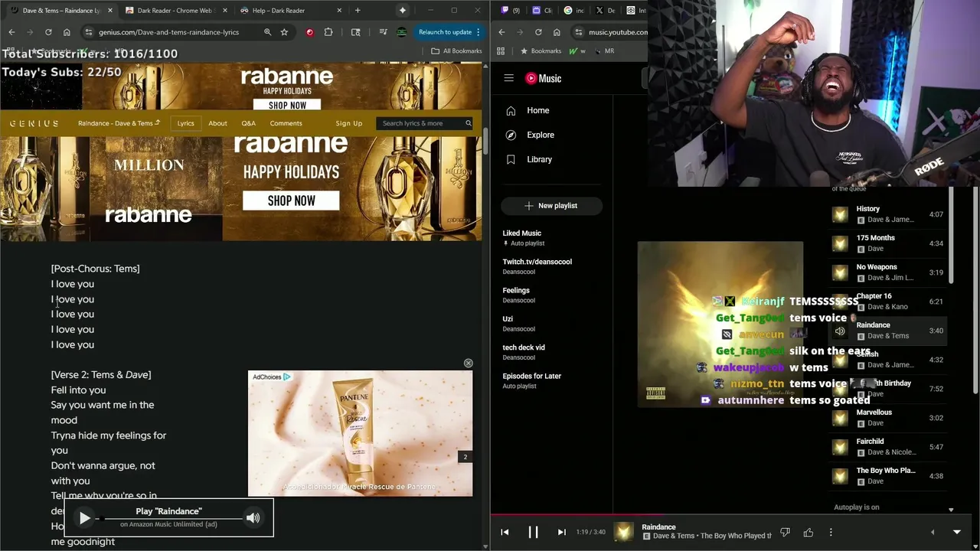Collapse the player page with down arrow
The height and width of the screenshot is (551, 980).
coord(956,532)
